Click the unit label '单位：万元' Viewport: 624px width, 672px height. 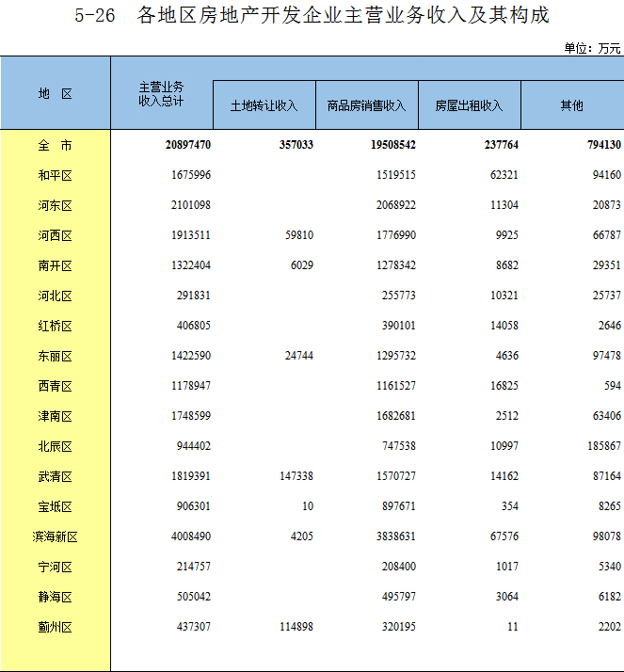[x=592, y=48]
